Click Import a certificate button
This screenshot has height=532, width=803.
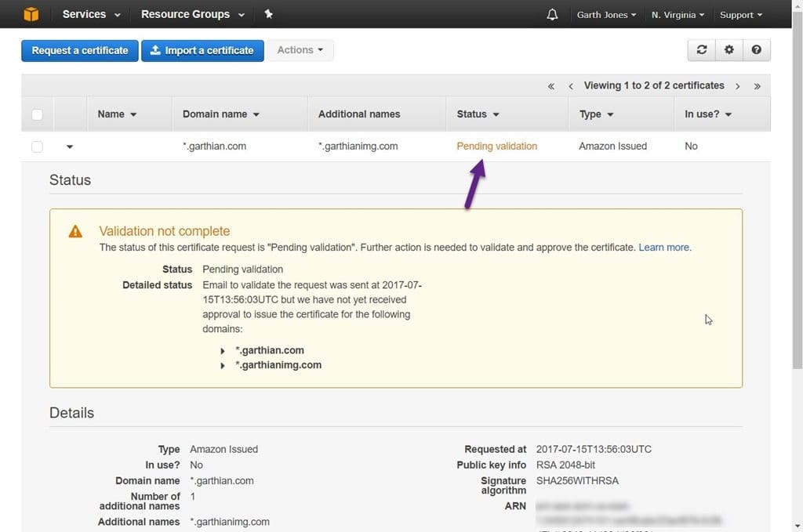click(203, 51)
